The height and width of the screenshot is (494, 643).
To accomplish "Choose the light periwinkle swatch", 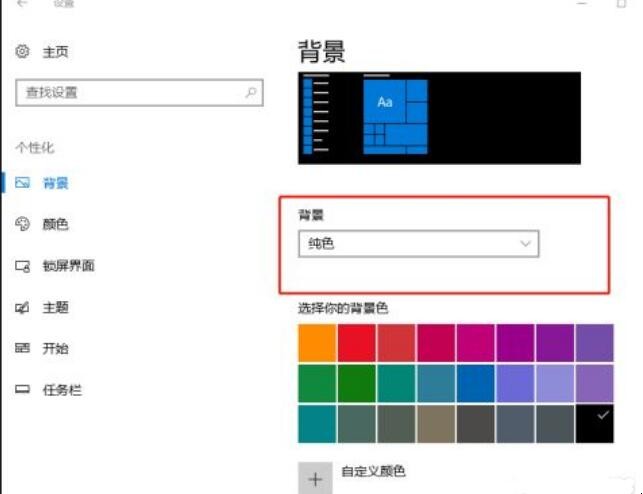I will 555,383.
